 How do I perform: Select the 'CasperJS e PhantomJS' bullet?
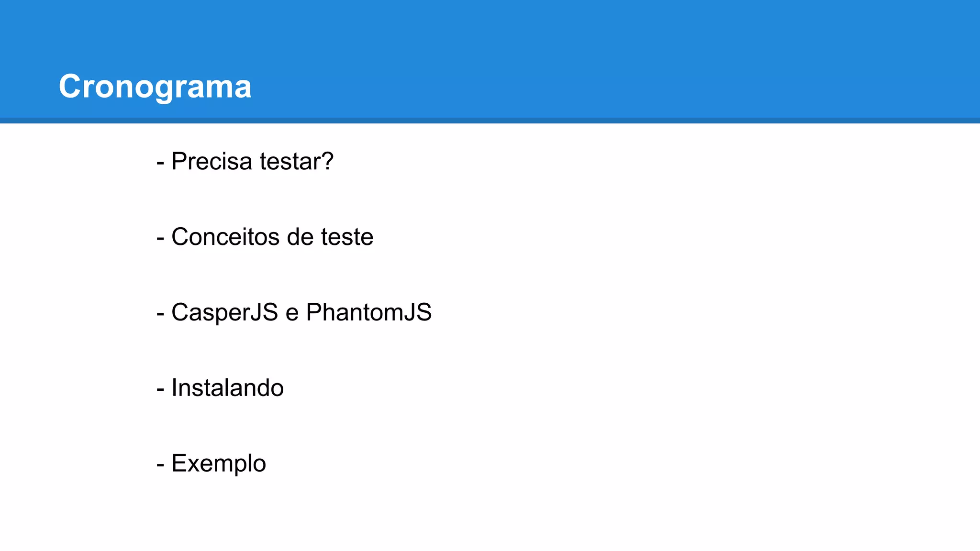[x=294, y=312]
